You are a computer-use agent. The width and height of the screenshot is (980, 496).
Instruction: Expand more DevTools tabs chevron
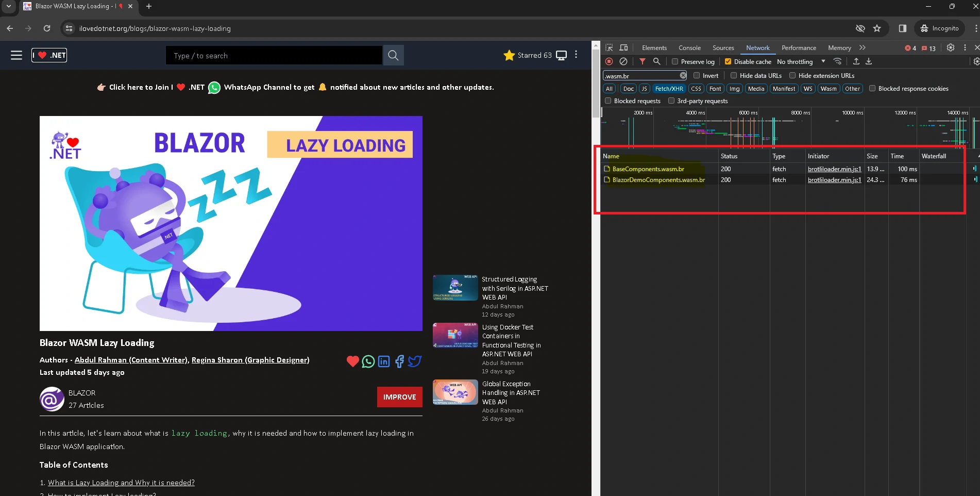[863, 47]
